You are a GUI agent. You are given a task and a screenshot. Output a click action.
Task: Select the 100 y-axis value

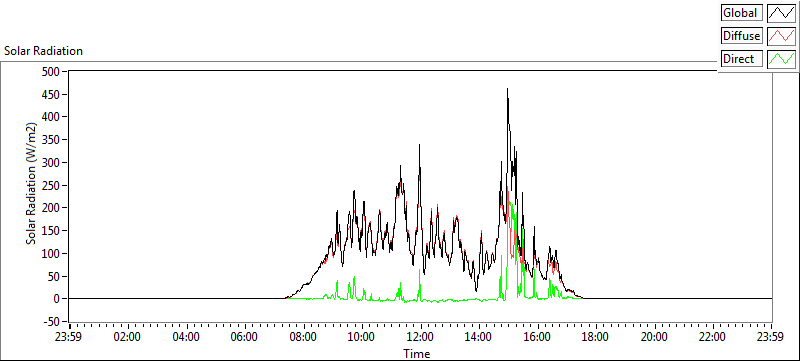point(50,253)
